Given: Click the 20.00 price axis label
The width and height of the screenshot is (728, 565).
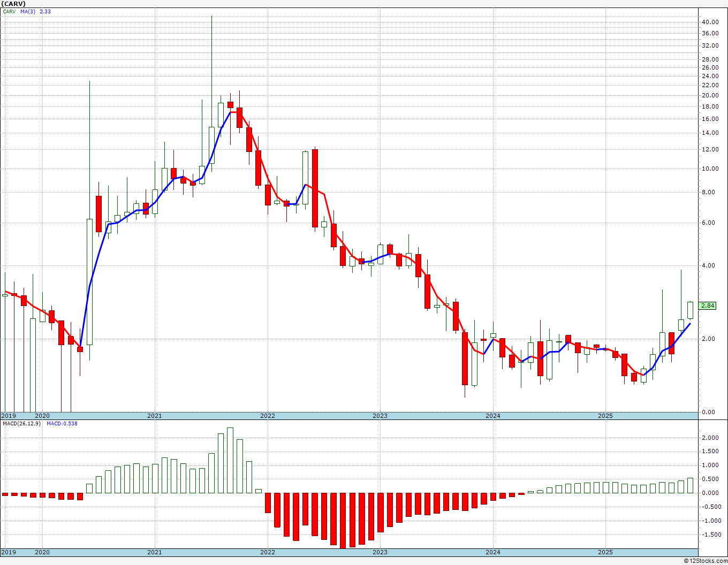Looking at the screenshot, I should [710, 95].
